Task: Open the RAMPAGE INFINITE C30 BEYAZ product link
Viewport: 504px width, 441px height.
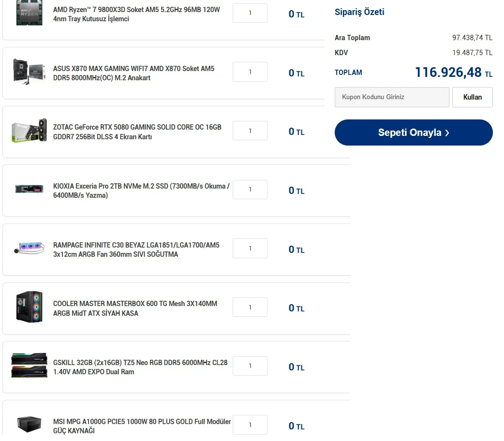Action: (x=136, y=250)
